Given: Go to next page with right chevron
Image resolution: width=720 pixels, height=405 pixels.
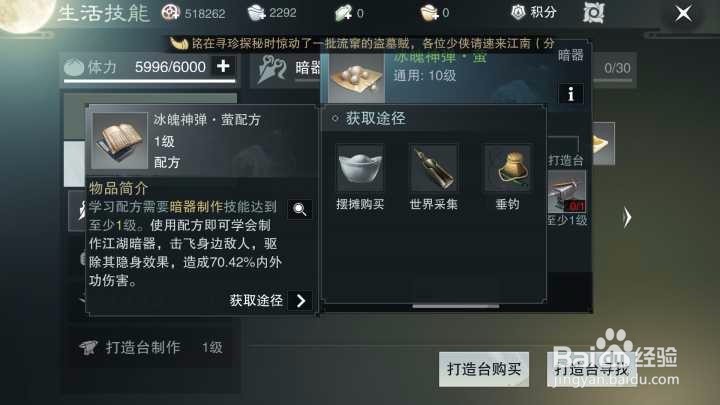Looking at the screenshot, I should (x=627, y=217).
